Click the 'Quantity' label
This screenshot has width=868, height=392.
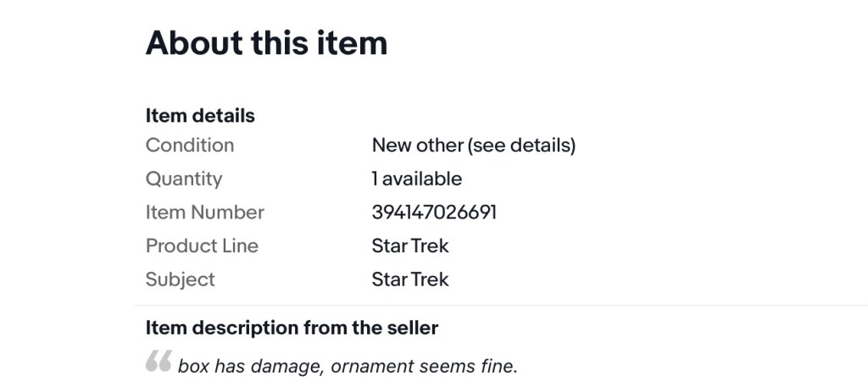[x=184, y=179]
